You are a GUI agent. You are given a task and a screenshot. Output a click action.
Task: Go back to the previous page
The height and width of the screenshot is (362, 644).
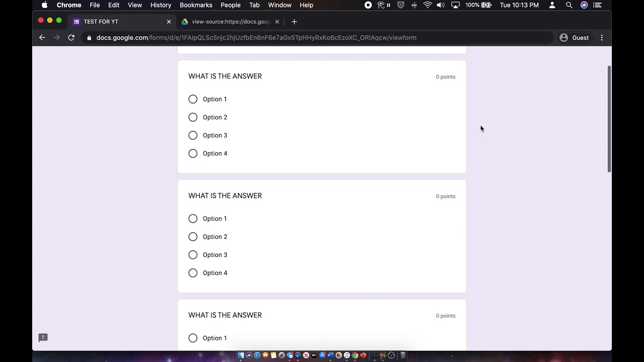(x=42, y=38)
